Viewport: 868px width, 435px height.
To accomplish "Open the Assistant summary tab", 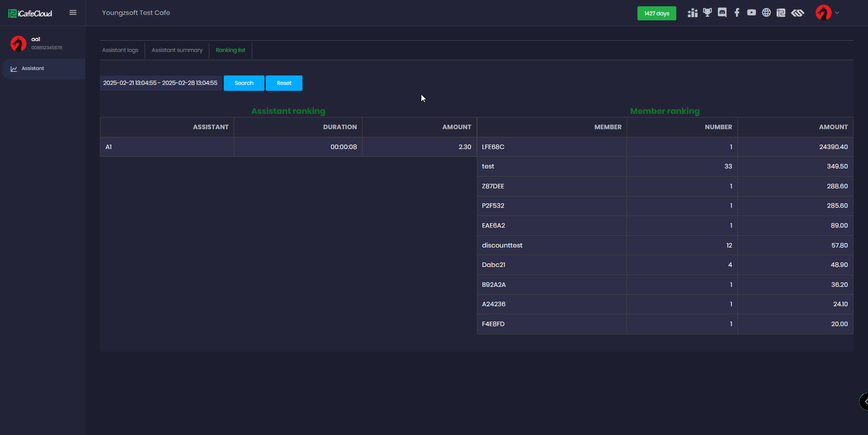I will (x=177, y=50).
